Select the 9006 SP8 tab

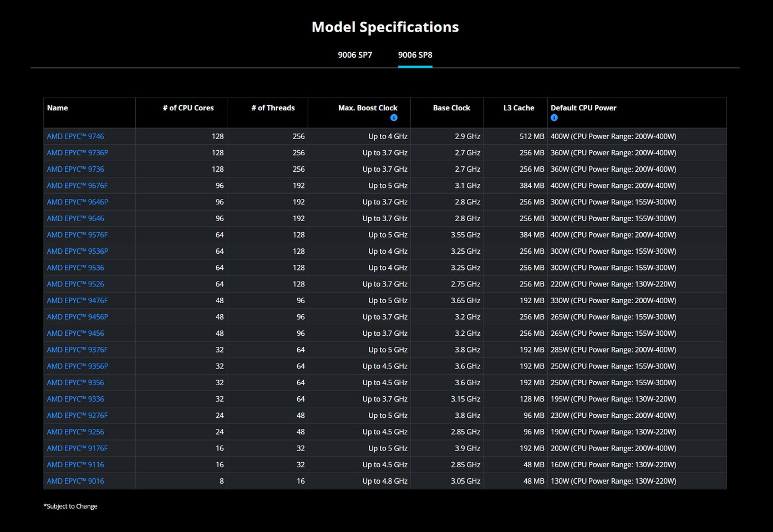point(415,55)
